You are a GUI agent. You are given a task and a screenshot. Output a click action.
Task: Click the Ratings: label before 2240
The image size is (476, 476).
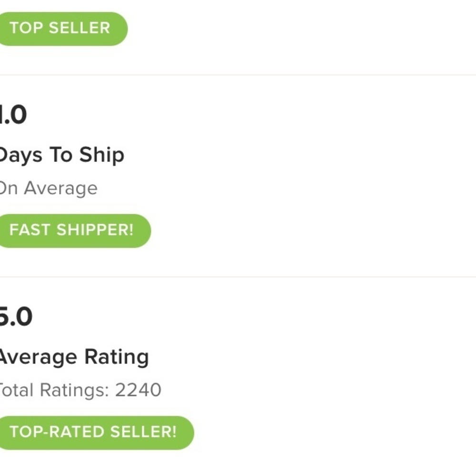pyautogui.click(x=74, y=390)
